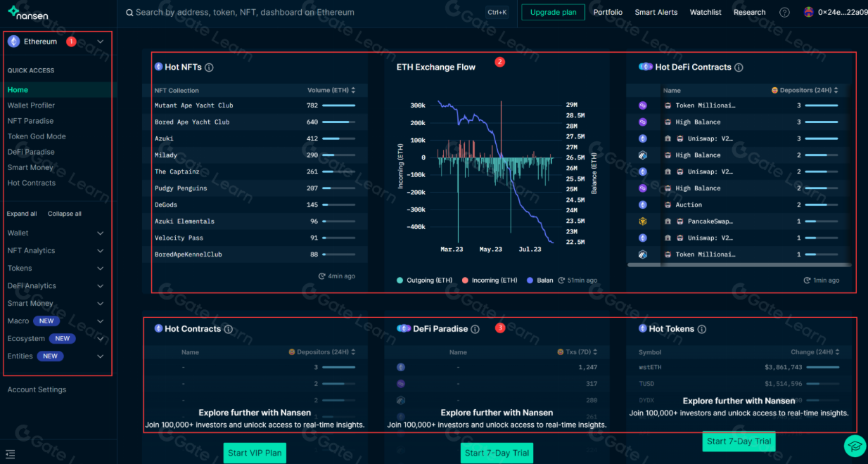Click the Hot NFTs info icon
Viewport: 868px width, 464px height.
pyautogui.click(x=209, y=67)
